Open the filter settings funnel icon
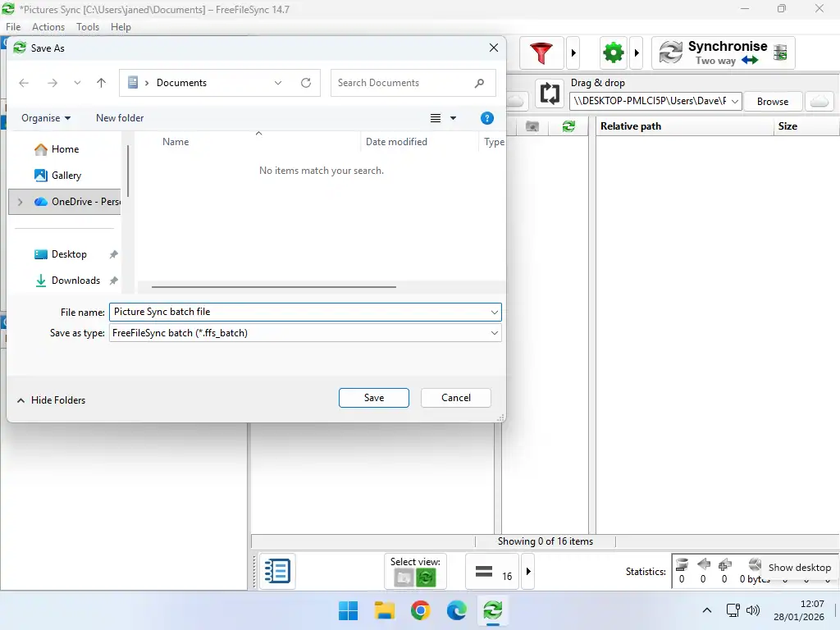The height and width of the screenshot is (630, 840). [541, 52]
